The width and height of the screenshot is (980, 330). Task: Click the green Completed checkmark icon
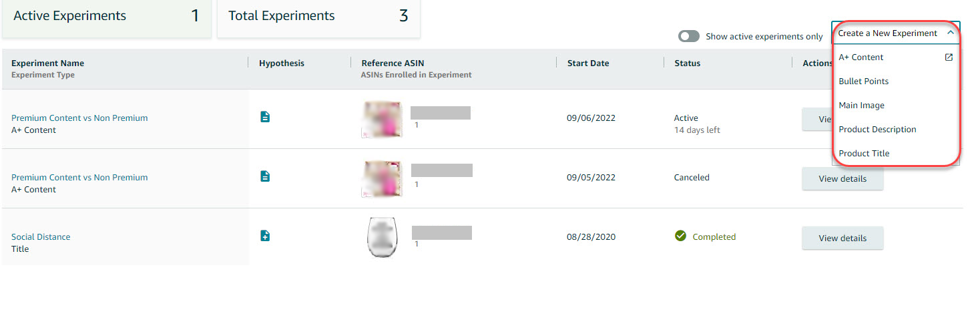click(680, 236)
